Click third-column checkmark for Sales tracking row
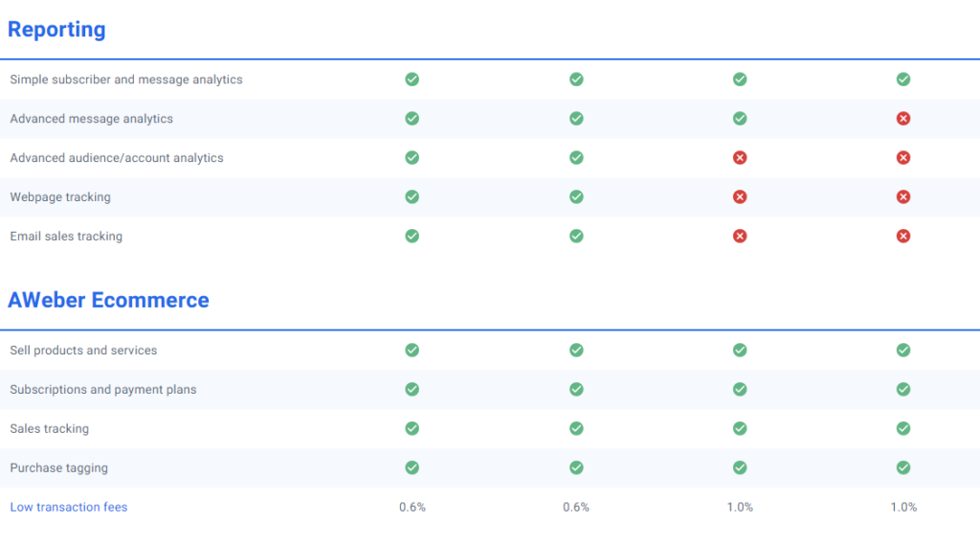This screenshot has height=546, width=980. click(740, 428)
